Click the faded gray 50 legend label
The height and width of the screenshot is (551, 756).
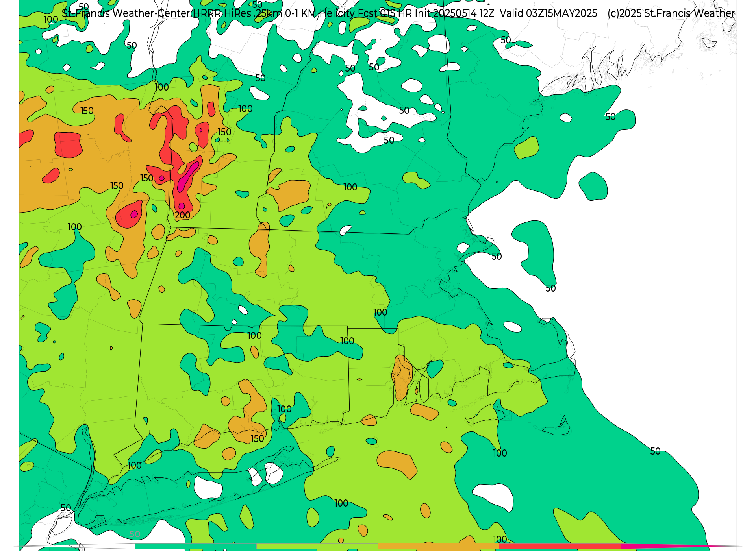135,534
